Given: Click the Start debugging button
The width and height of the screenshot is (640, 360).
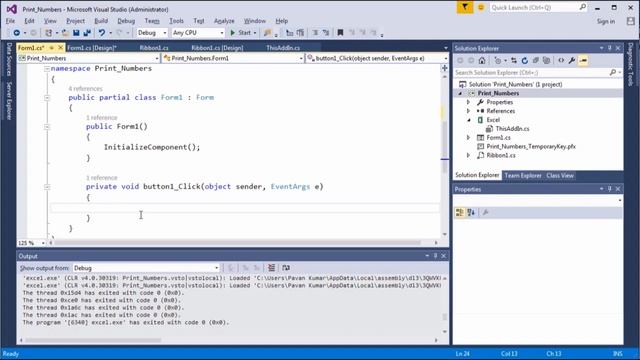Looking at the screenshot, I should pyautogui.click(x=241, y=33).
